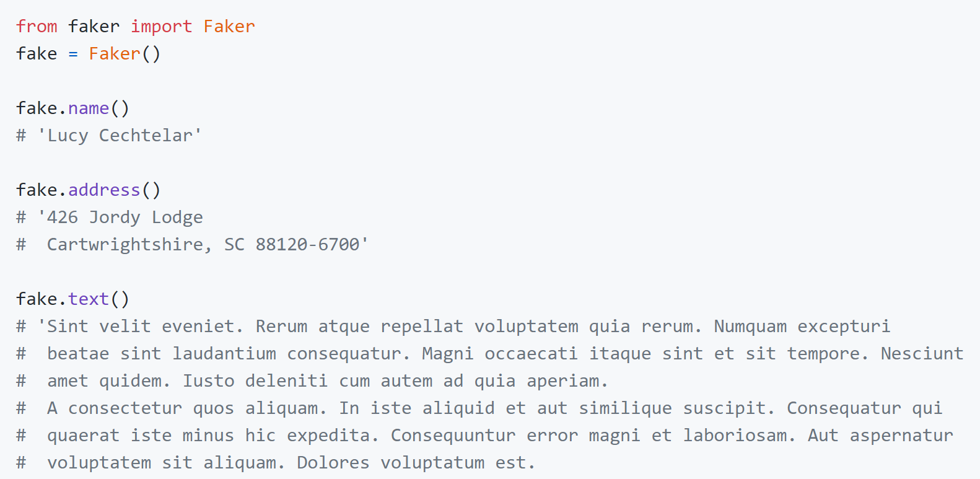The image size is (980, 479).
Task: Click the zip code '88120-6700'
Action: point(308,245)
